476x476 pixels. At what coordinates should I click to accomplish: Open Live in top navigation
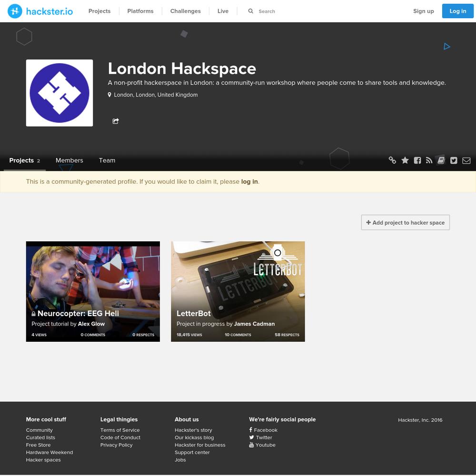[223, 11]
